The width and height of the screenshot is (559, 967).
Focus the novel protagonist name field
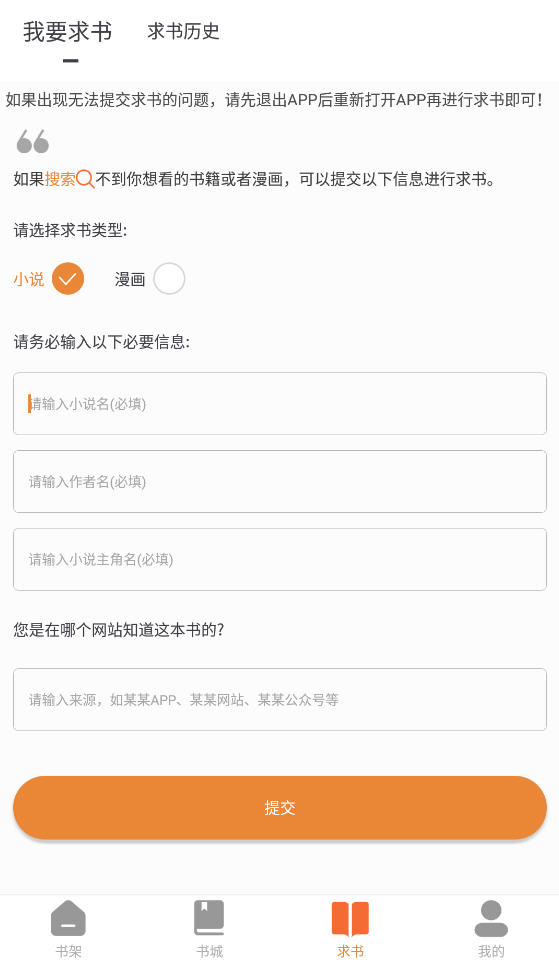[280, 559]
